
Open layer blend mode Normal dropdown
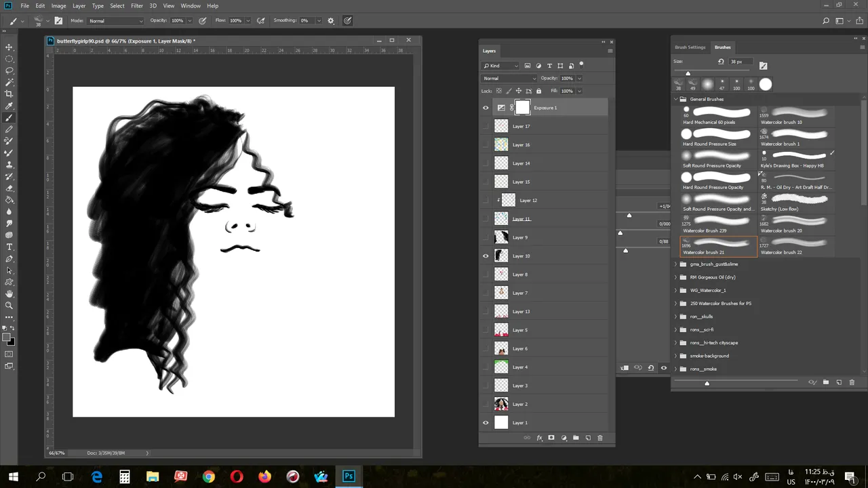click(x=509, y=79)
